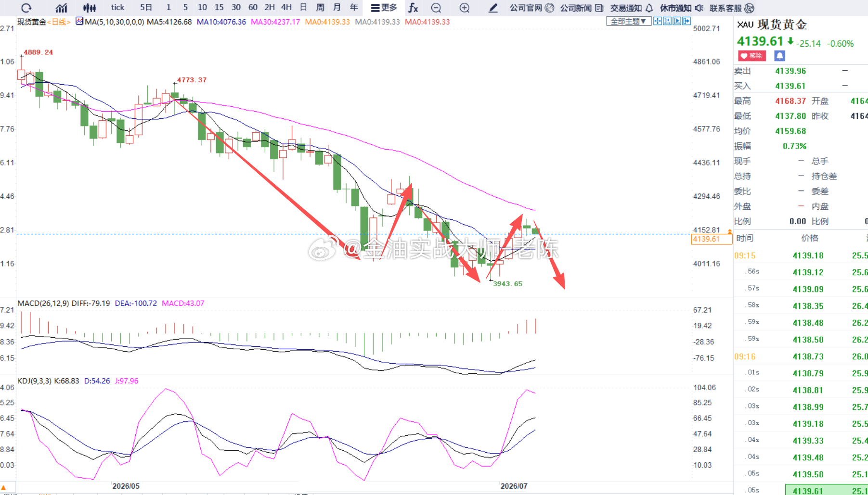Click the 4889.24 high price marker
The height and width of the screenshot is (495, 868).
click(x=38, y=52)
